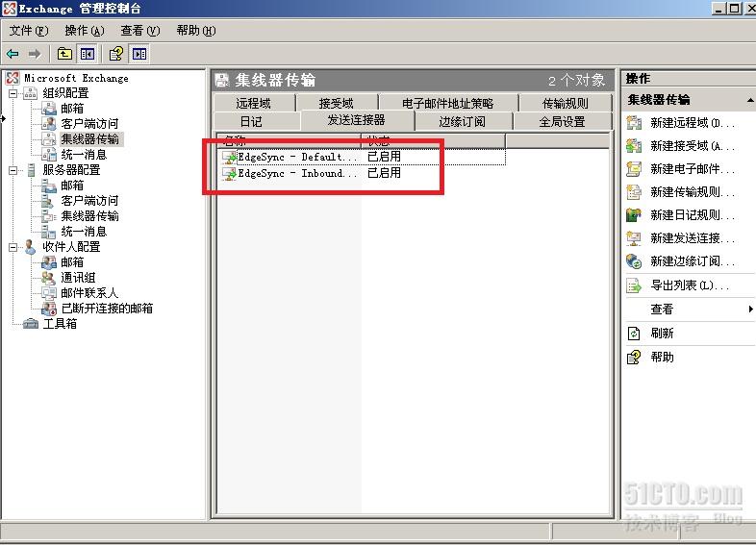Click the 导出列表(L) action link

[690, 285]
